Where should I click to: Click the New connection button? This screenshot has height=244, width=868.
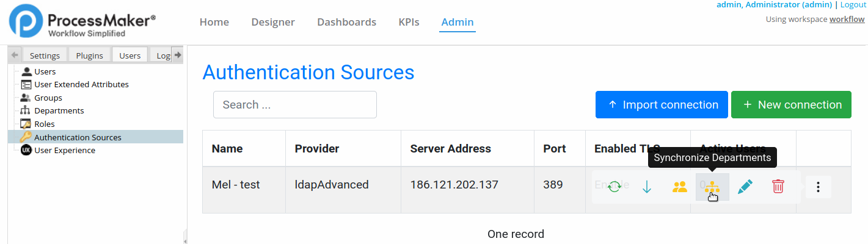point(791,105)
